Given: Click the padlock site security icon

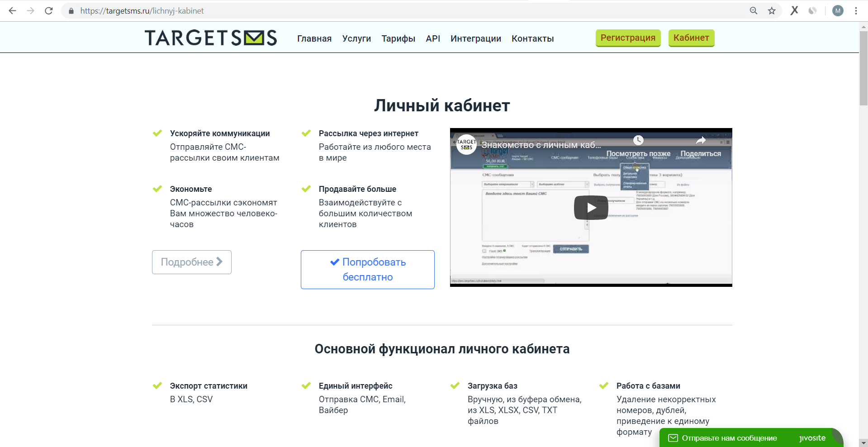Looking at the screenshot, I should coord(71,11).
